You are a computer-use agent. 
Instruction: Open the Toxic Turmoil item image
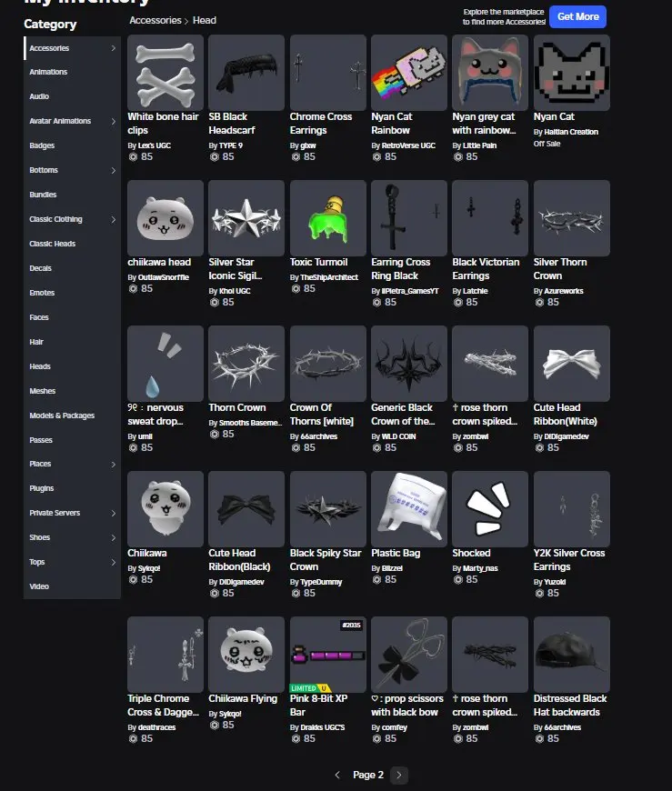point(328,218)
